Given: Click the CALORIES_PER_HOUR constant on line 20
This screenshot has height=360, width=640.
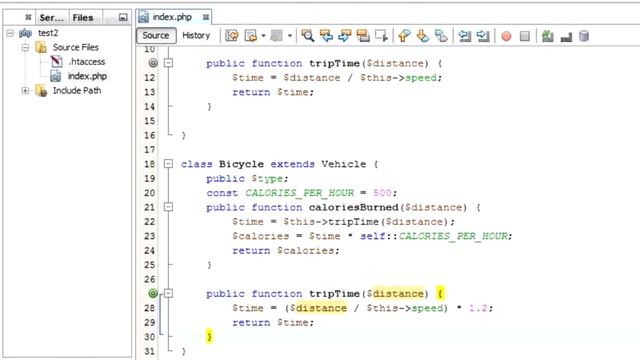Looking at the screenshot, I should 300,193.
